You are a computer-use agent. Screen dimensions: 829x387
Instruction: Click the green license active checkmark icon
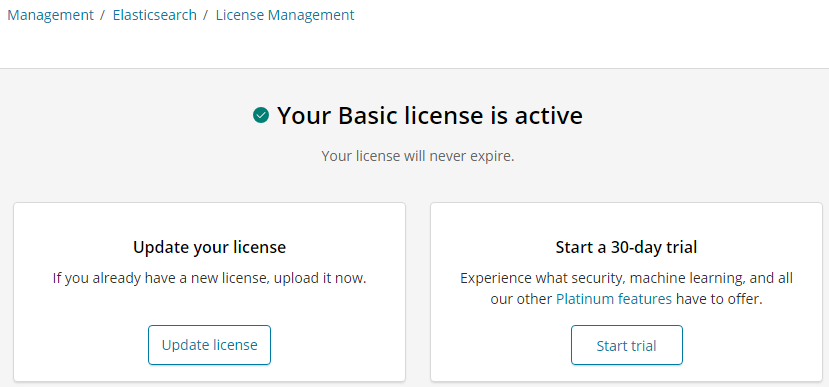pos(261,115)
